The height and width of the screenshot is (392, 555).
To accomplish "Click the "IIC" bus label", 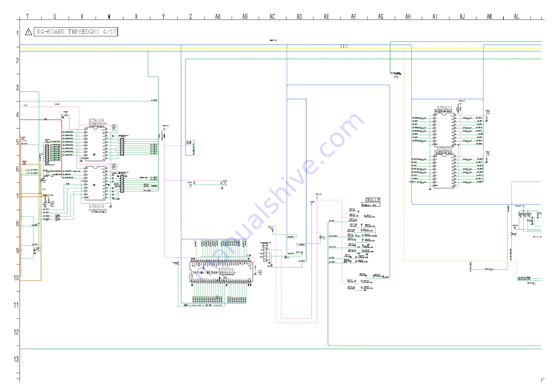I will [344, 46].
